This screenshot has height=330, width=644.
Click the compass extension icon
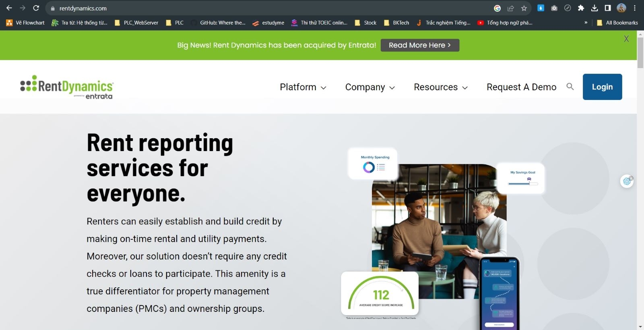pos(568,8)
